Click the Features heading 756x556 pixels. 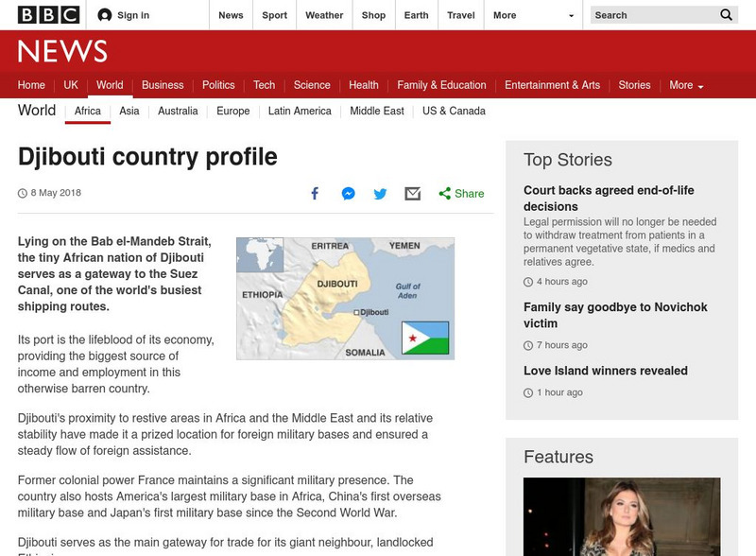click(558, 457)
